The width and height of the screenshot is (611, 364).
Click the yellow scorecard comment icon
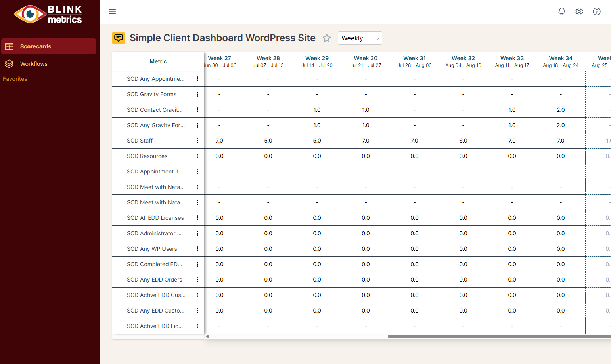pyautogui.click(x=119, y=38)
